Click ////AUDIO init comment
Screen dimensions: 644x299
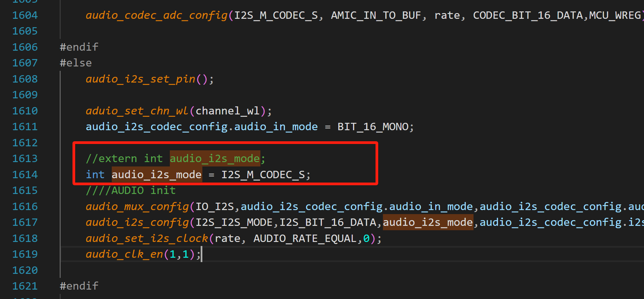click(131, 191)
